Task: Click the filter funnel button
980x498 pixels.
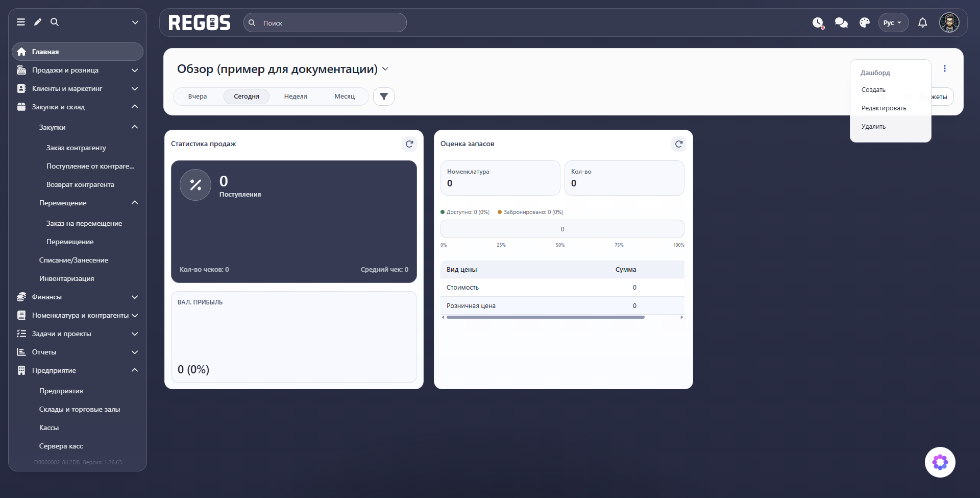Action: click(x=384, y=97)
